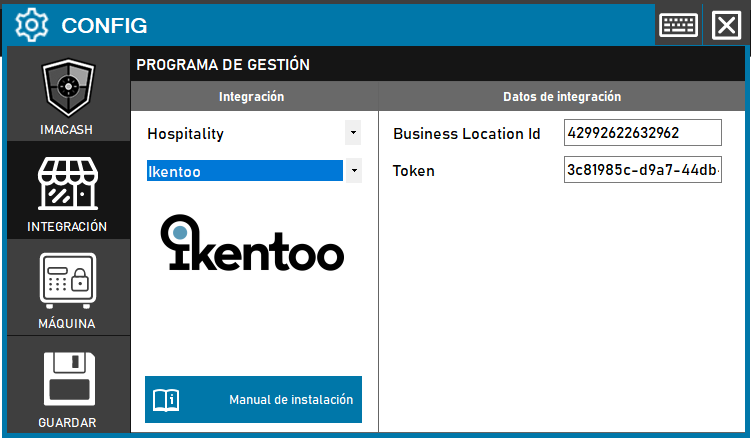Viewport: 751px width, 439px height.
Task: Click the PROGRAMA DE GESTIÓN heading
Action: pyautogui.click(x=223, y=65)
